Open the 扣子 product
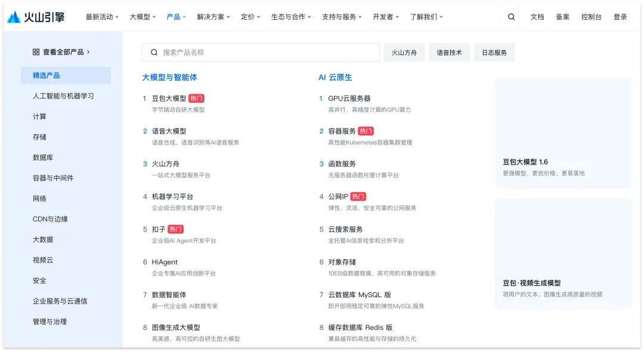Image resolution: width=644 pixels, height=352 pixels. [x=159, y=229]
